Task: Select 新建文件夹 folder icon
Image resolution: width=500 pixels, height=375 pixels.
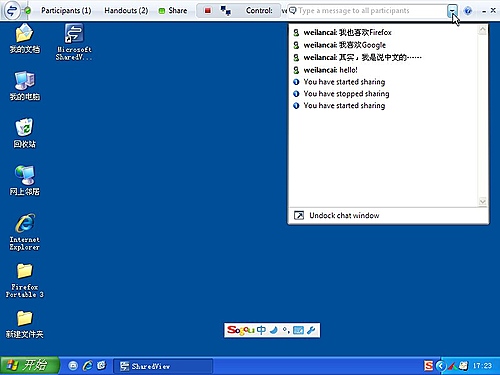Action: (24, 324)
